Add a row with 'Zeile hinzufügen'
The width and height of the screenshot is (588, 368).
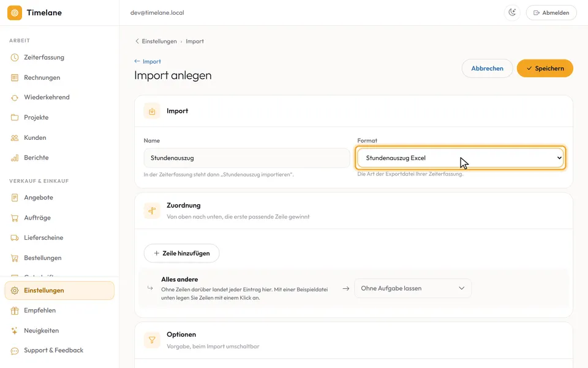pyautogui.click(x=181, y=253)
